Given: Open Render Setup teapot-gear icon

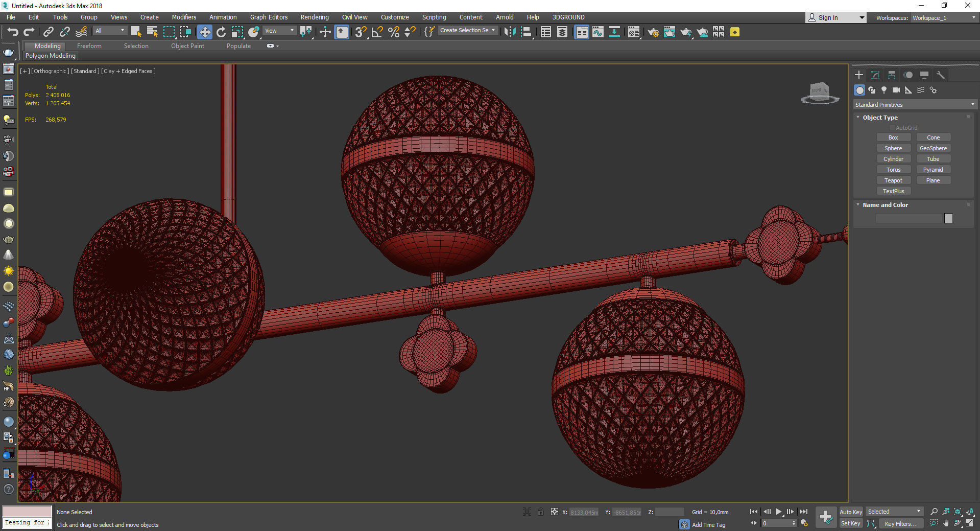Looking at the screenshot, I should click(x=653, y=32).
